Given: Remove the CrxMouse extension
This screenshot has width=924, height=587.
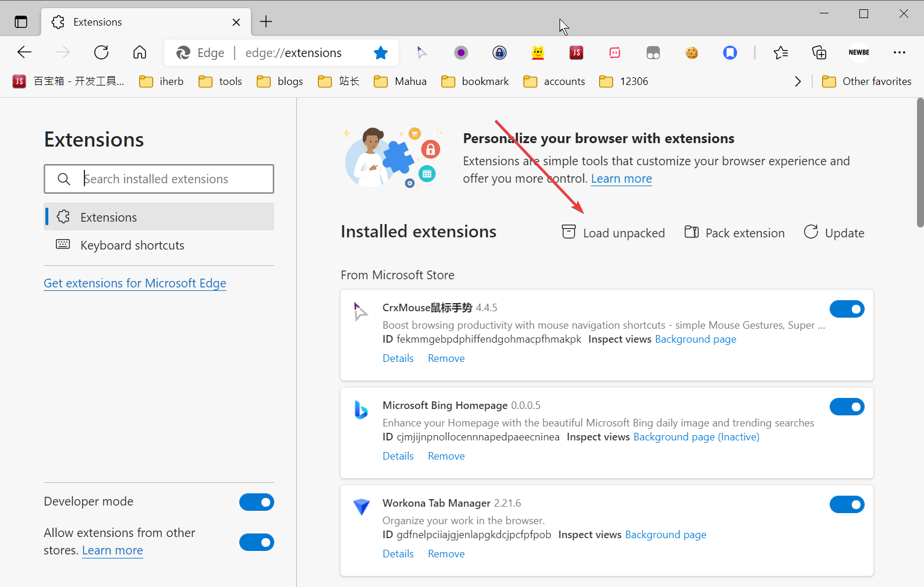Looking at the screenshot, I should (447, 358).
